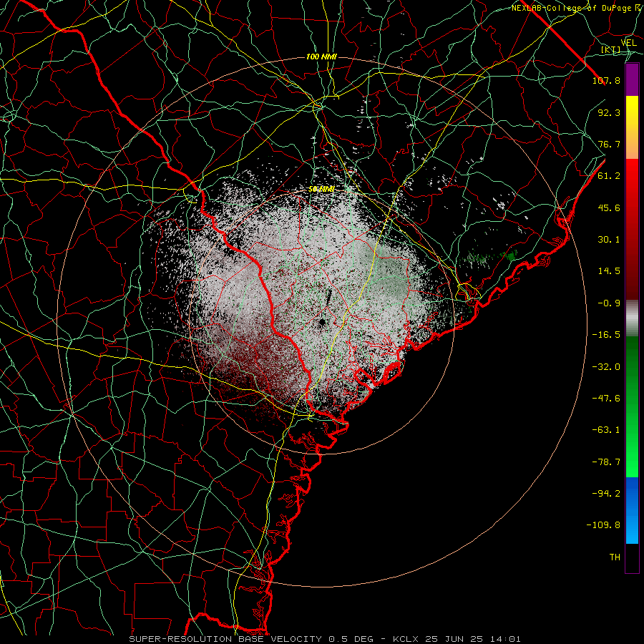Screen dimensions: 644x644
Task: Click the -94.2 velocity scale value
Action: pyautogui.click(x=606, y=493)
